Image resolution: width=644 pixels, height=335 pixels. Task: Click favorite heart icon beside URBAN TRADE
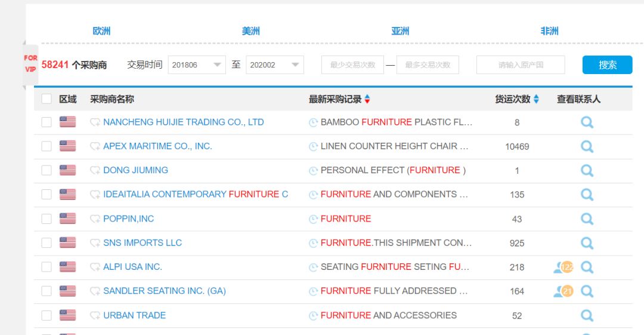[95, 316]
